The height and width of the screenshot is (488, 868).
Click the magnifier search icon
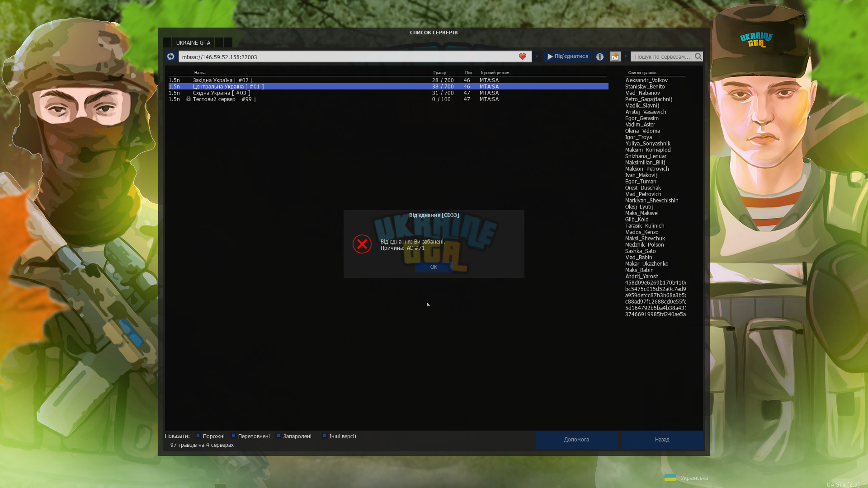point(698,56)
